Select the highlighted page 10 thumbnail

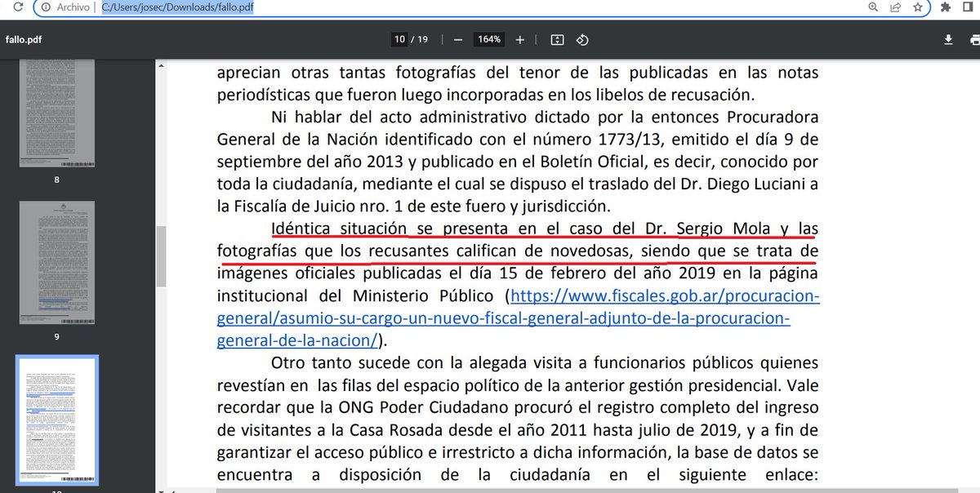57,420
